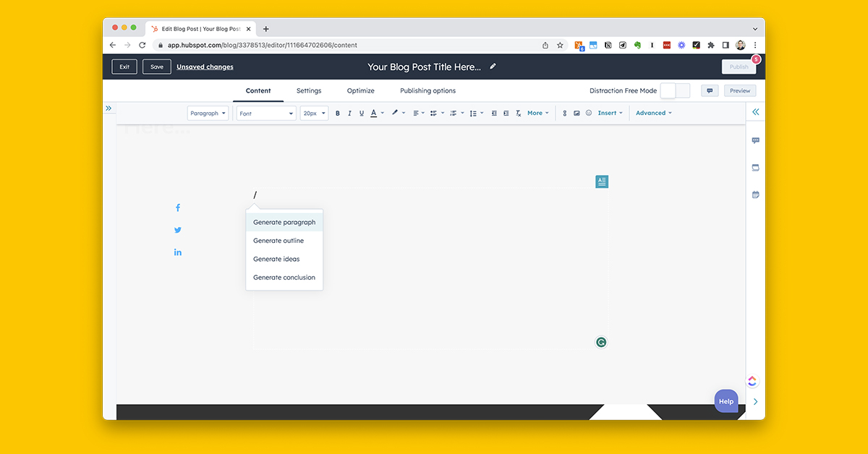This screenshot has height=454, width=868.
Task: Open a new browser tab with plus
Action: 266,29
